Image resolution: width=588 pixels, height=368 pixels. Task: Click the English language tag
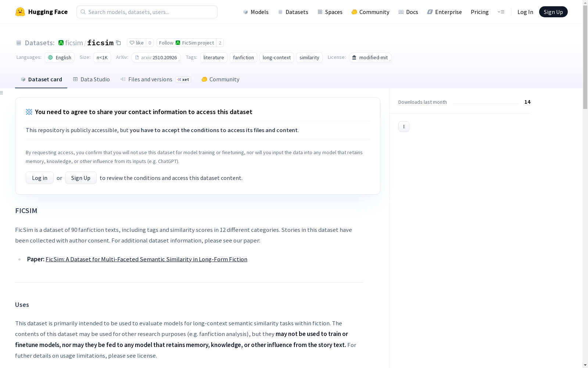[x=60, y=57]
